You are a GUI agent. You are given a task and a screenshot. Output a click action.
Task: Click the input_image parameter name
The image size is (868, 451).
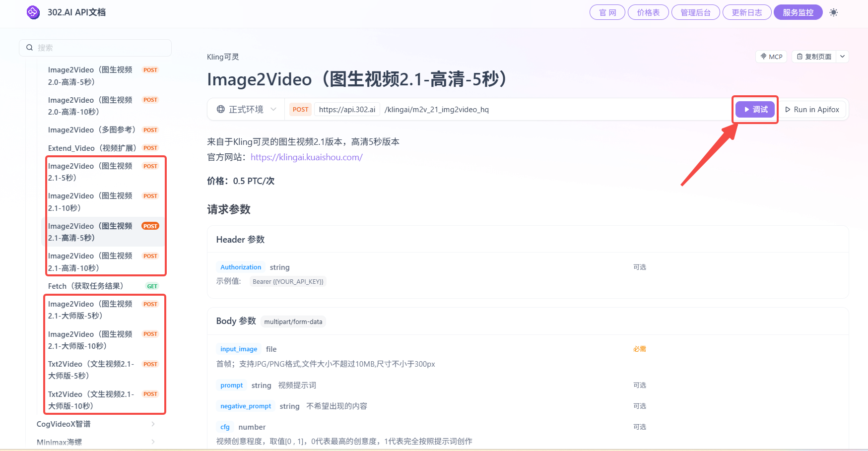[239, 349]
